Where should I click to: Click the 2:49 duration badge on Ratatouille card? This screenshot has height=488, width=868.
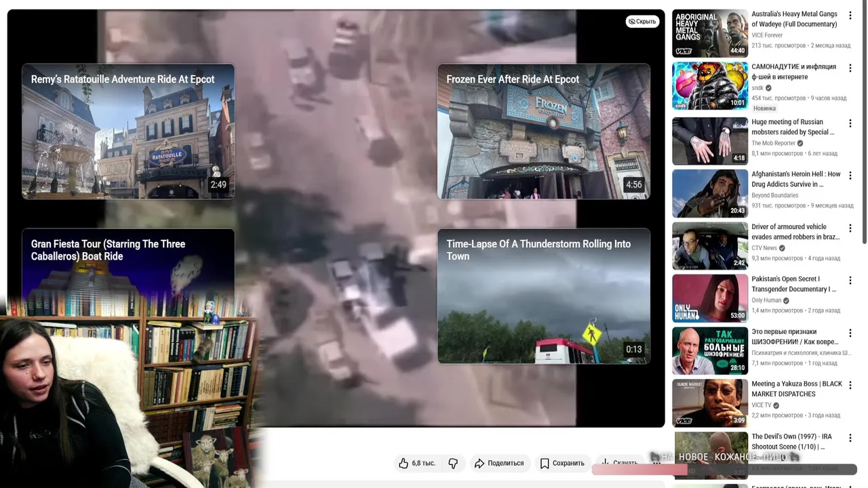(x=218, y=184)
